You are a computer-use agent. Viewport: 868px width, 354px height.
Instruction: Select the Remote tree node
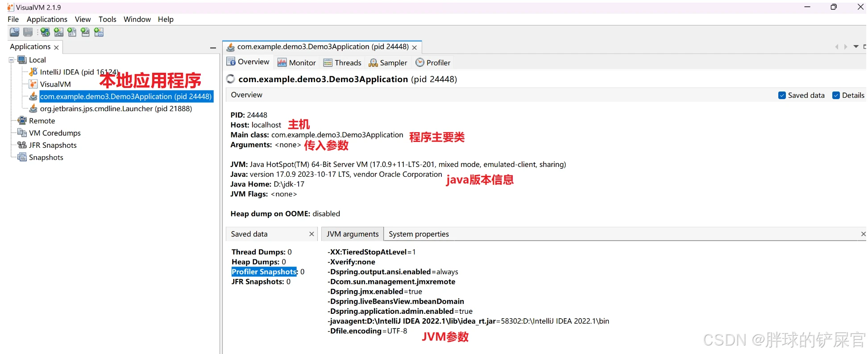click(42, 121)
